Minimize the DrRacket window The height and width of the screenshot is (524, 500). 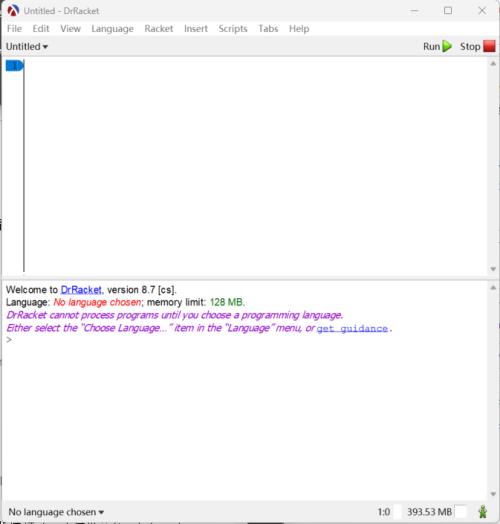pyautogui.click(x=414, y=11)
